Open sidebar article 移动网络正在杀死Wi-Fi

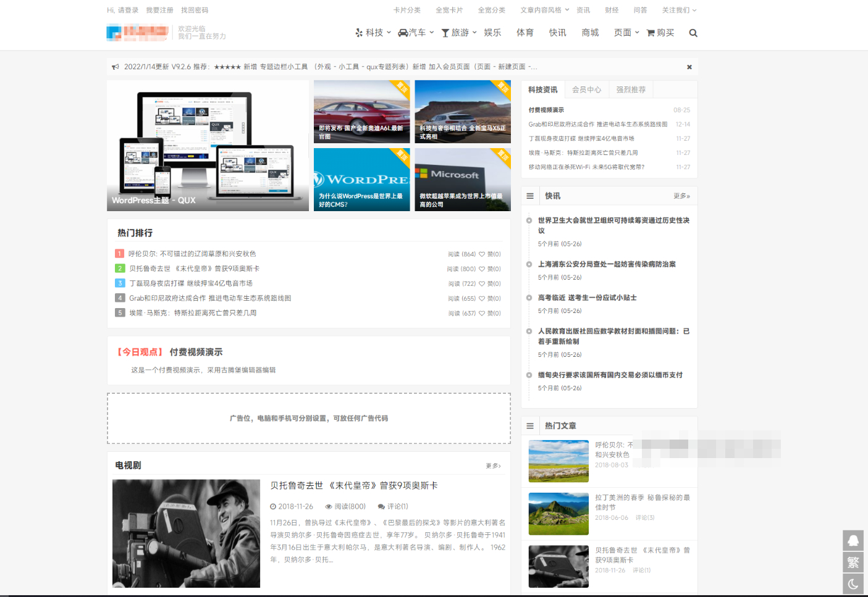click(x=586, y=167)
